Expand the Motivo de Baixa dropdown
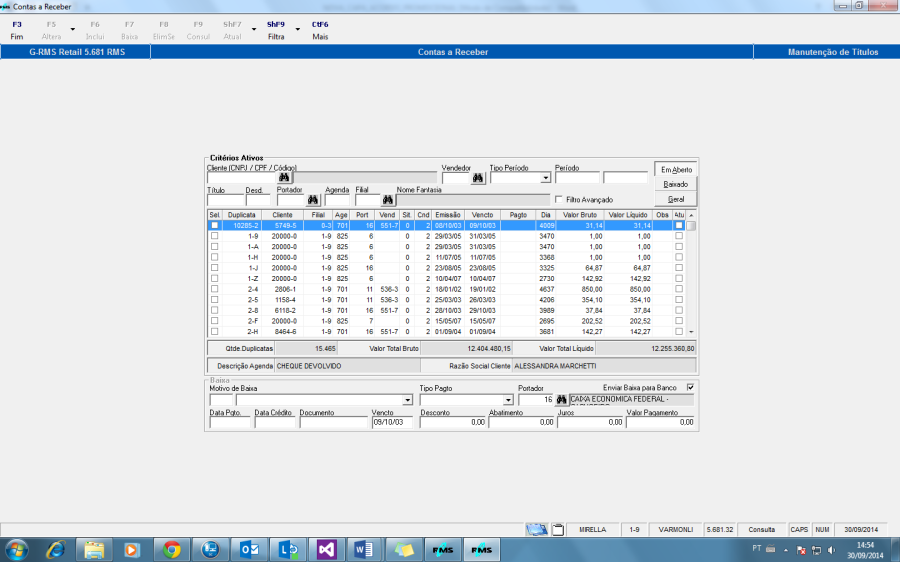The image size is (900, 562). [407, 400]
